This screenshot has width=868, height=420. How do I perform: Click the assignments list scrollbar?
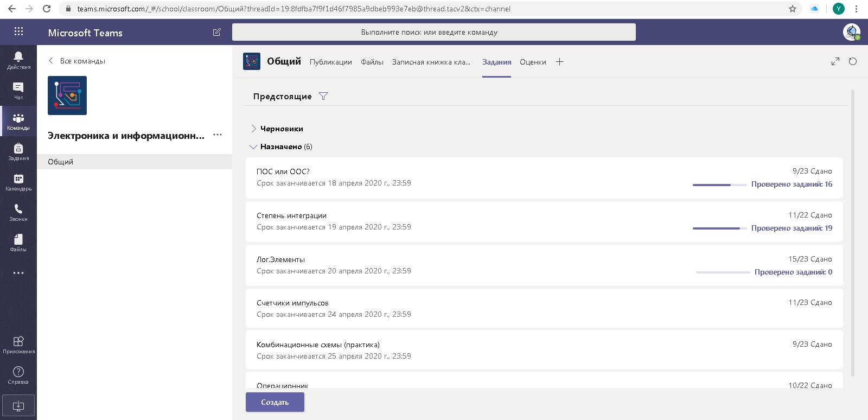(852, 233)
